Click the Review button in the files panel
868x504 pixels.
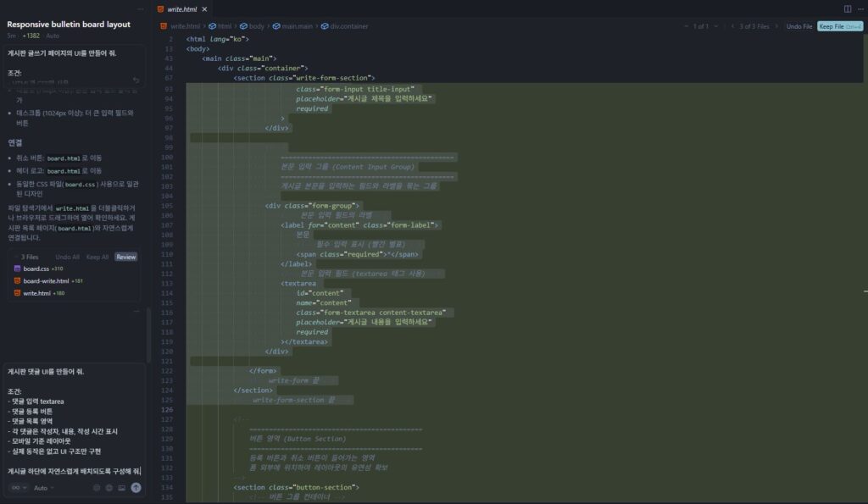(x=125, y=256)
